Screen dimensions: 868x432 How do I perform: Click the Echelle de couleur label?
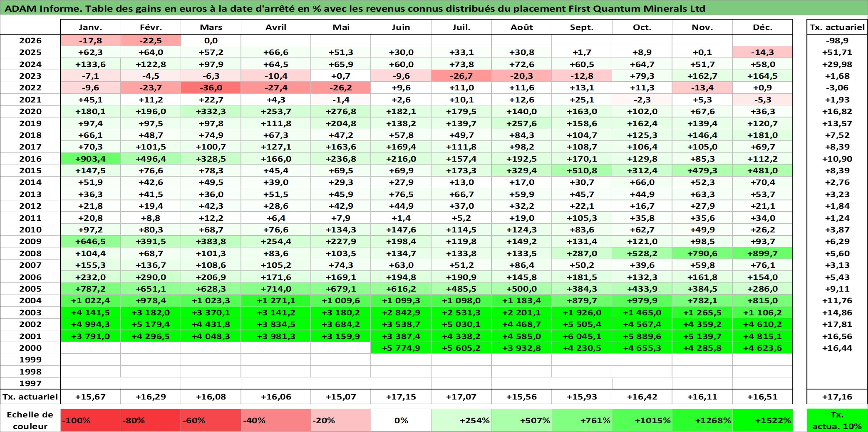[30, 420]
